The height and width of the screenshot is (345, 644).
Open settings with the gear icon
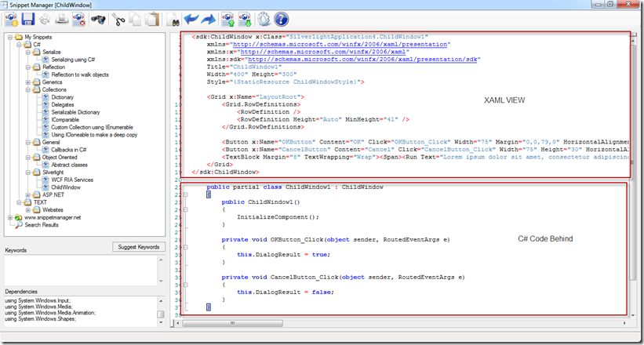pos(264,20)
